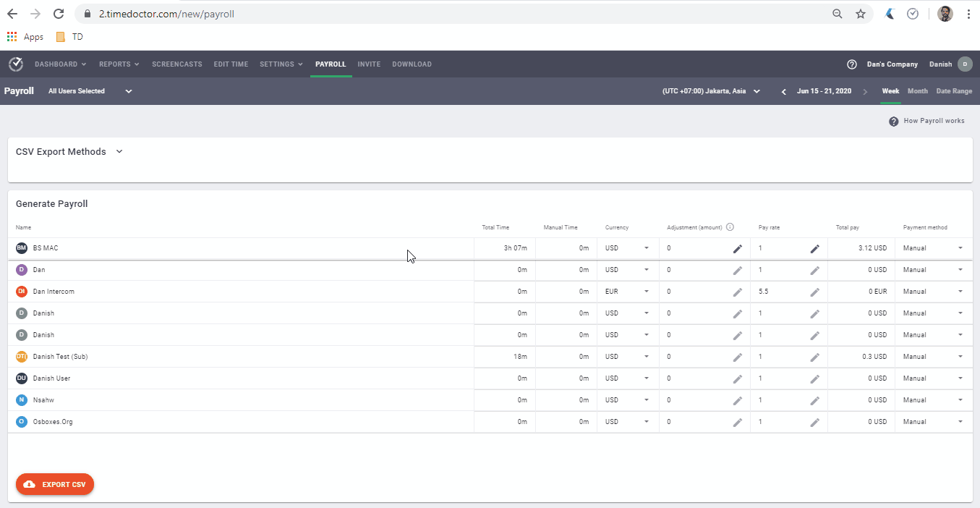980x508 pixels.
Task: Open the help question mark icon
Action: click(851, 64)
